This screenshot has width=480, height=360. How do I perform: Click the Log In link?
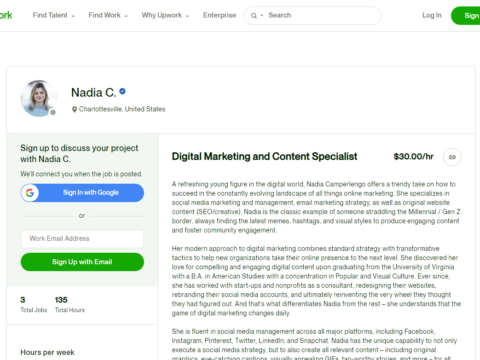432,15
